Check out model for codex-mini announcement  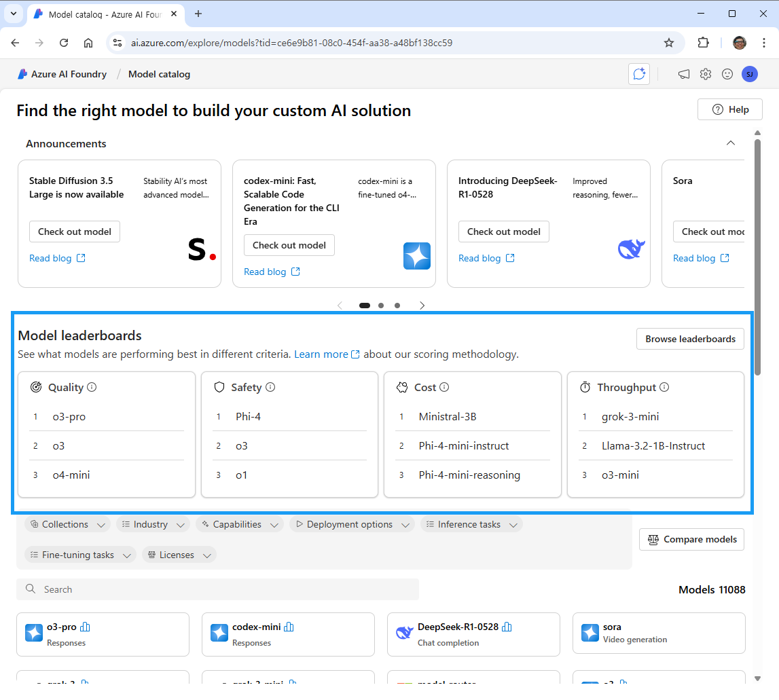tap(289, 245)
